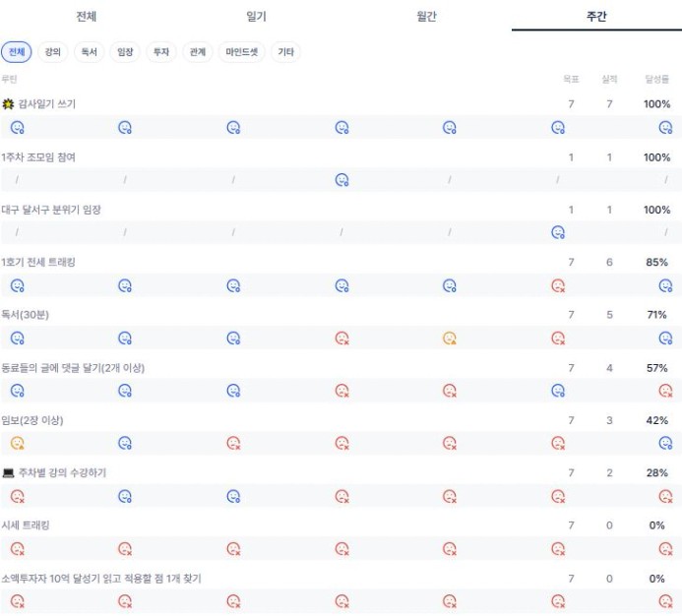Click the sun emoji beside 감사일기 쓰기
682x616 pixels.
point(9,103)
